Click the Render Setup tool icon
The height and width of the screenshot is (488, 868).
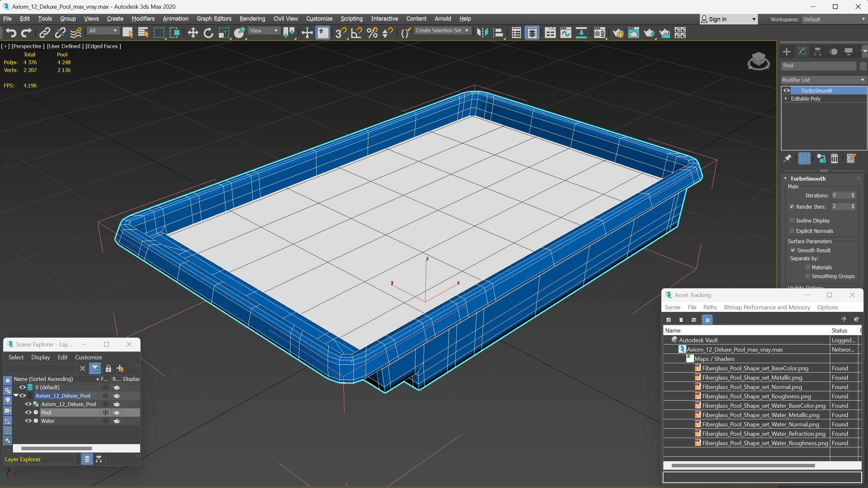[x=618, y=33]
